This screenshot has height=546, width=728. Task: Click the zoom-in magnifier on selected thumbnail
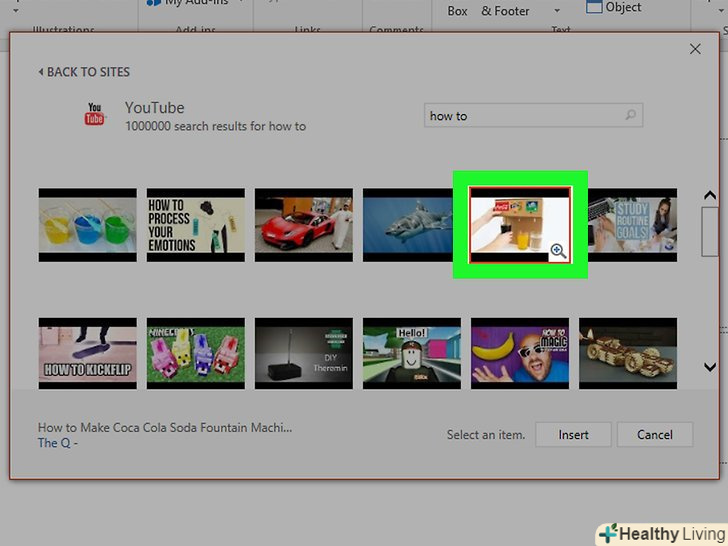click(558, 252)
